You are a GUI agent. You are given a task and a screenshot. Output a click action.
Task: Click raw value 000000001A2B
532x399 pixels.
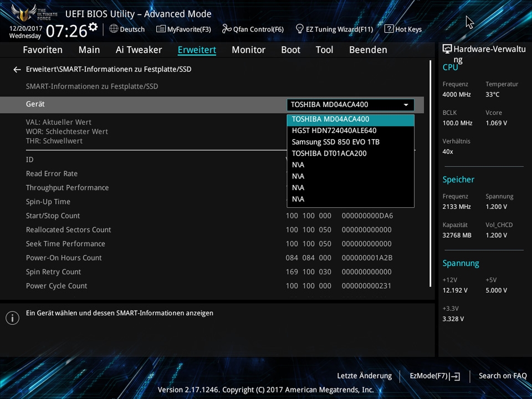(x=367, y=258)
